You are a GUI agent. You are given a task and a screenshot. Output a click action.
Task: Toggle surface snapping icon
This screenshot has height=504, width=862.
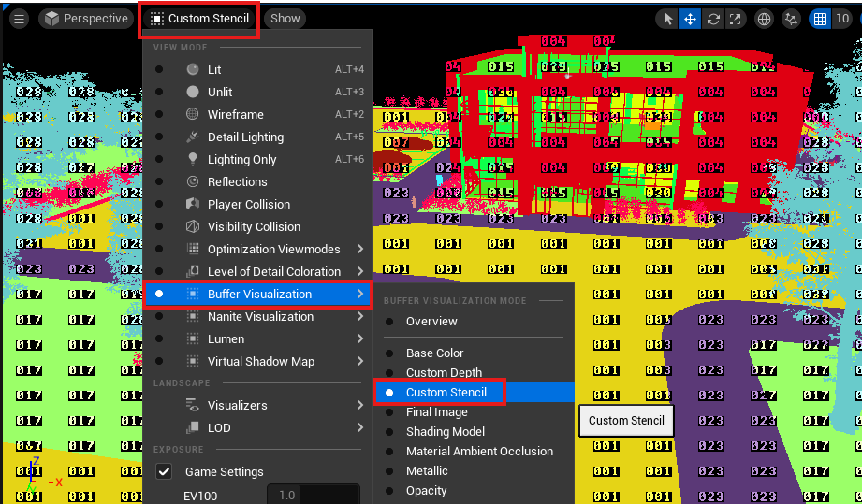pos(792,19)
